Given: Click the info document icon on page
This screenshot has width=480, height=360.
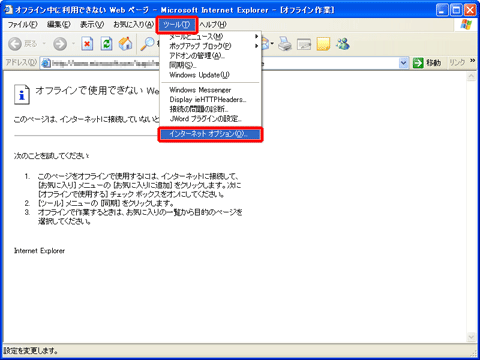Looking at the screenshot, I should tap(22, 95).
